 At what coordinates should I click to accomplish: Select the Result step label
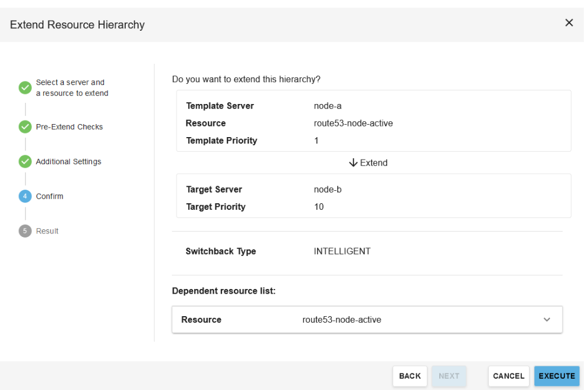click(x=47, y=231)
